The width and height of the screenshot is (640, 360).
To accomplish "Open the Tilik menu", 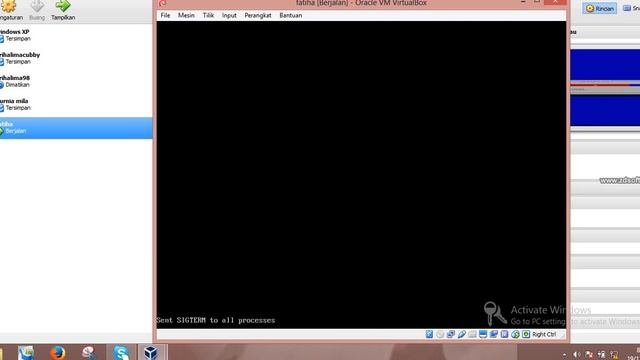I will click(208, 15).
